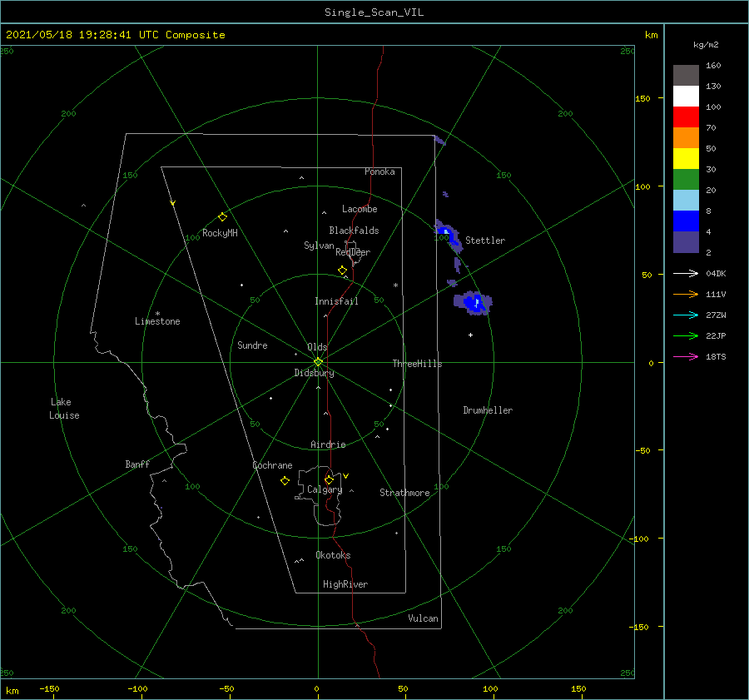Click the Lake Louise label
Screen dimensions: 749x700
click(64, 409)
